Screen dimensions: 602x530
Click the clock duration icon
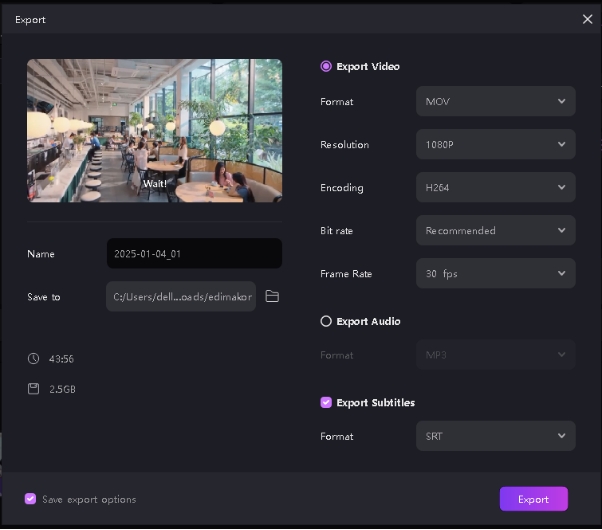pos(33,359)
